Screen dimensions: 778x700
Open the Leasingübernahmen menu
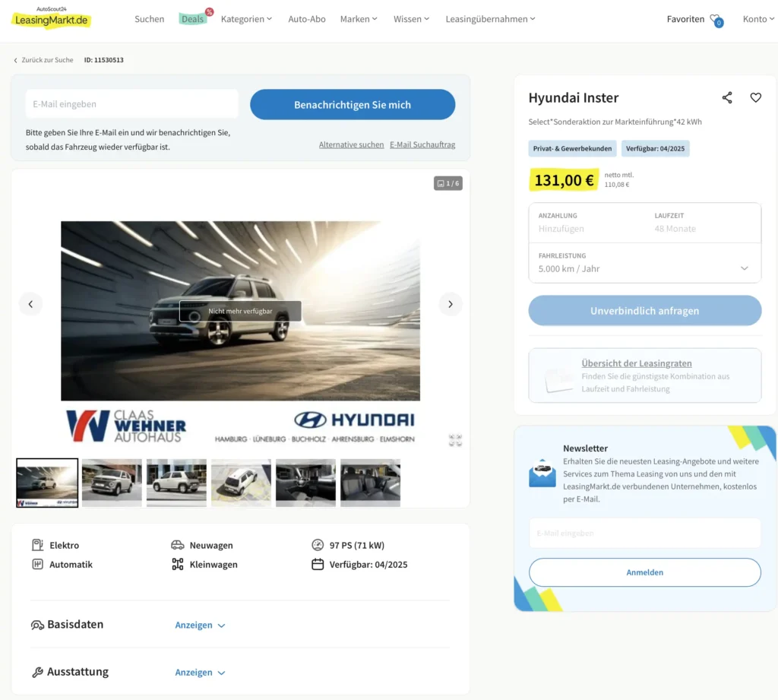[x=490, y=19]
